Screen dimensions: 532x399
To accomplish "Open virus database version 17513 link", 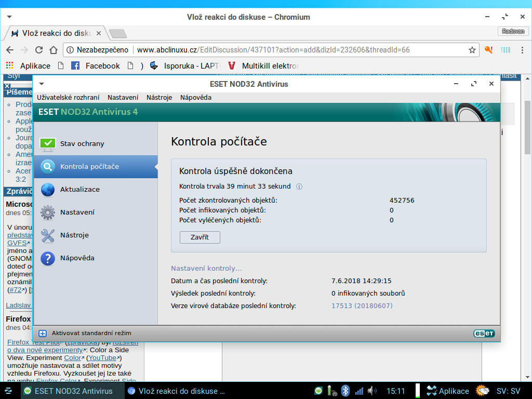I will pyautogui.click(x=362, y=305).
